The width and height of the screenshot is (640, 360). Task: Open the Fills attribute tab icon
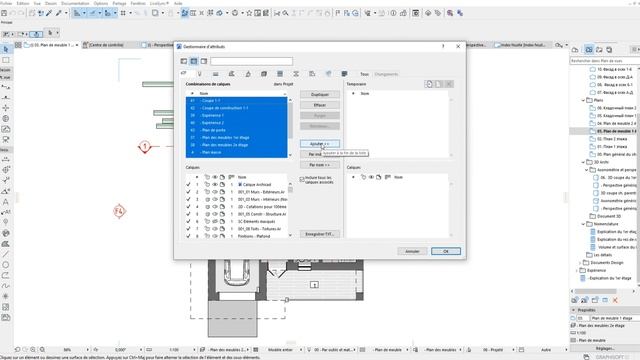tap(231, 74)
